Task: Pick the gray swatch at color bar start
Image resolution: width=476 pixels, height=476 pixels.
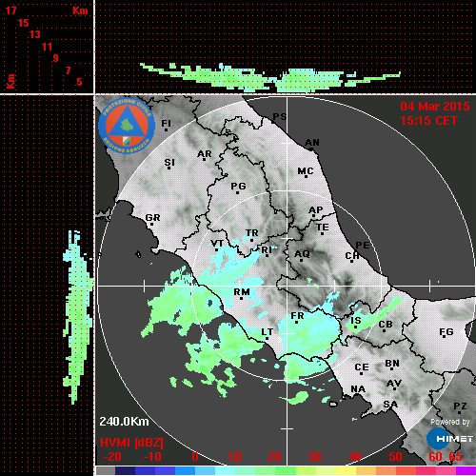Action: click(x=106, y=470)
